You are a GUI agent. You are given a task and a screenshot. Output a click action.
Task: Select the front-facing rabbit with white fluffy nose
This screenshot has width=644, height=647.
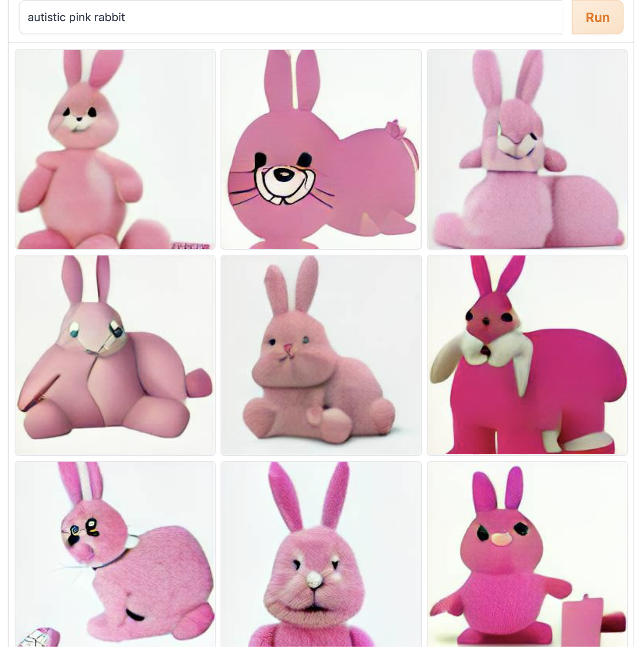[x=321, y=554]
